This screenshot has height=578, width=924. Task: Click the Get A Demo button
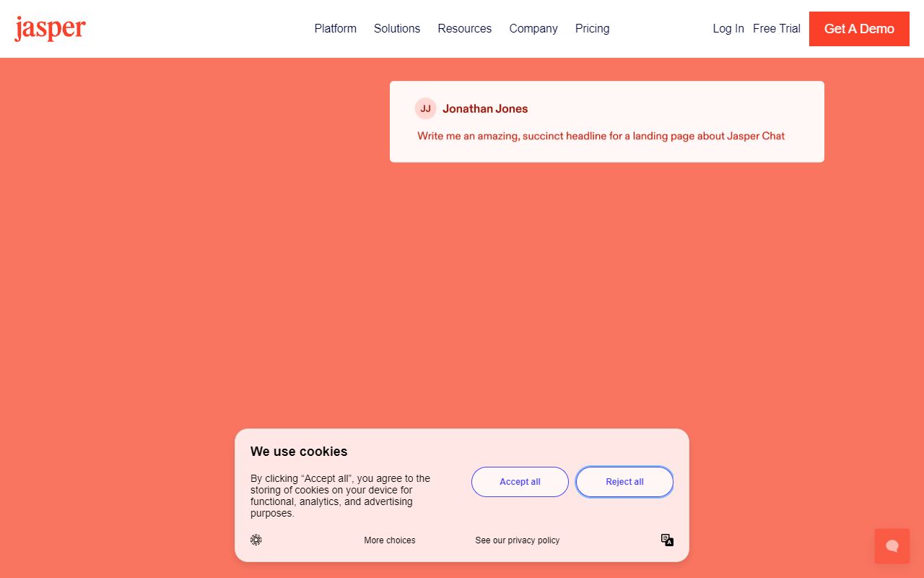coord(859,29)
